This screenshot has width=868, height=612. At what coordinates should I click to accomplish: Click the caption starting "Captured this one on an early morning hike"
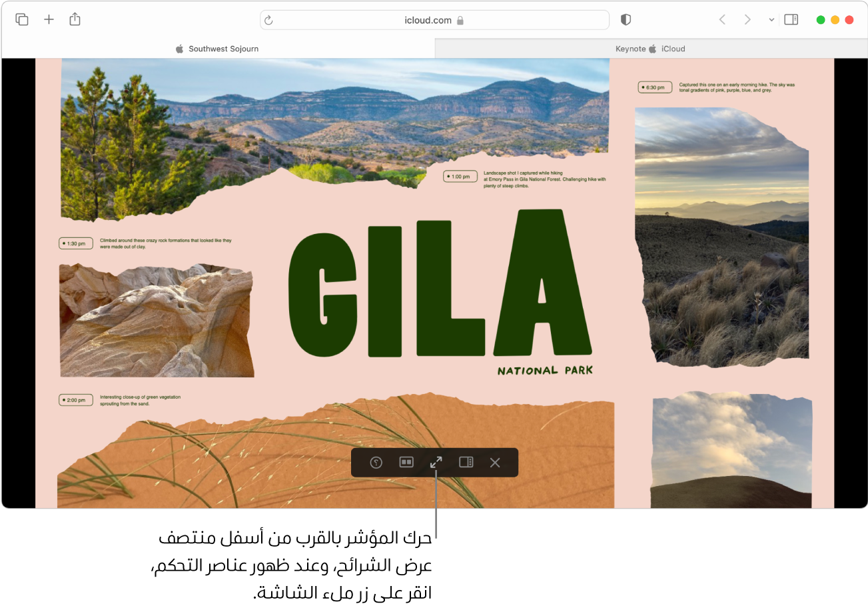coord(737,87)
